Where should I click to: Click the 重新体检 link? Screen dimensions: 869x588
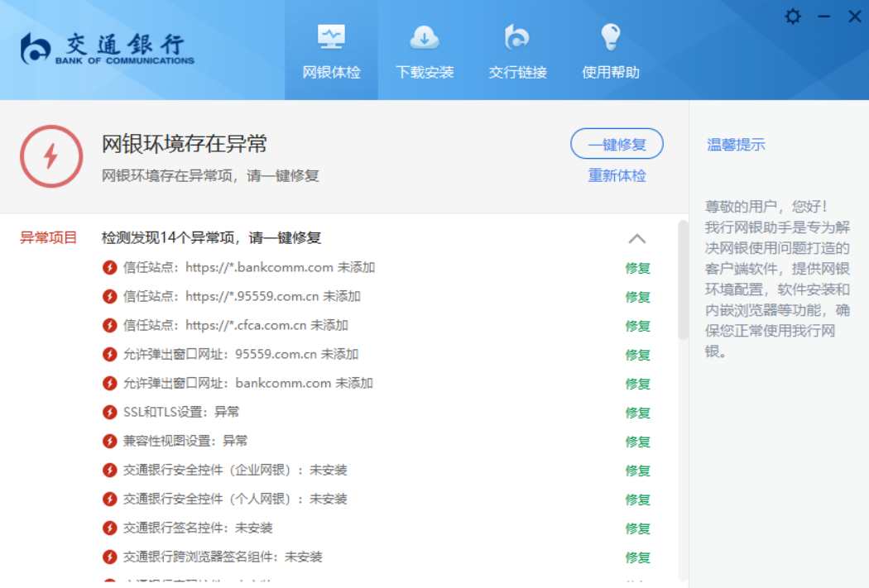617,175
